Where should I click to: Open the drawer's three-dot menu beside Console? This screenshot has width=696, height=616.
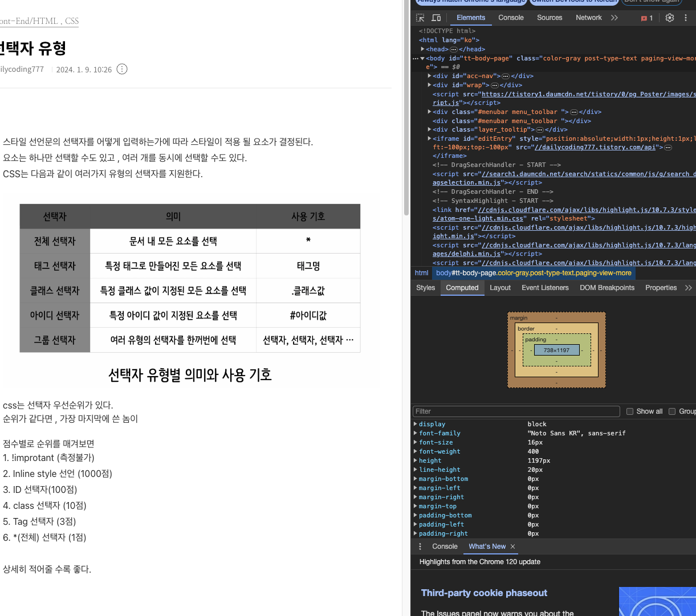point(420,546)
